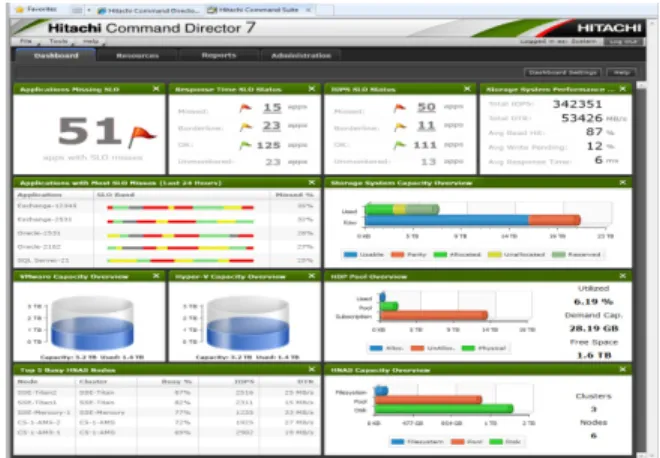Click the blue Raw bar in Storage Capacity
660x458 pixels.
tap(447, 220)
